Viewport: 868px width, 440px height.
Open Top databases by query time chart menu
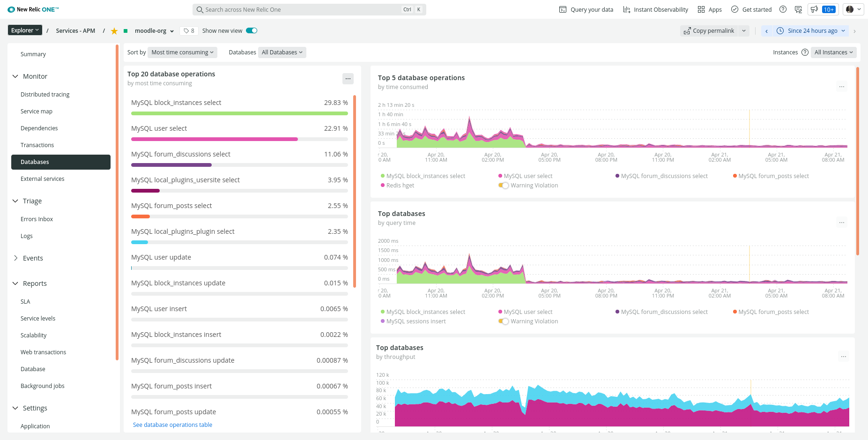842,223
